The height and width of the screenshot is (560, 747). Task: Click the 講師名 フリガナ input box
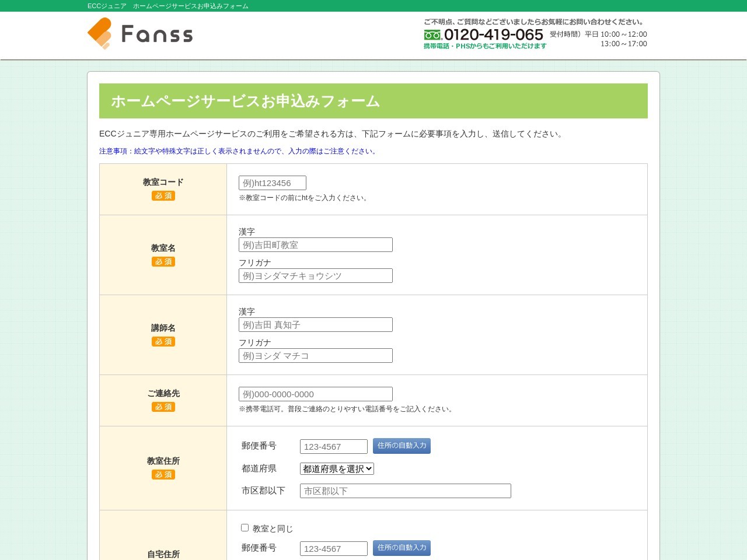click(315, 356)
